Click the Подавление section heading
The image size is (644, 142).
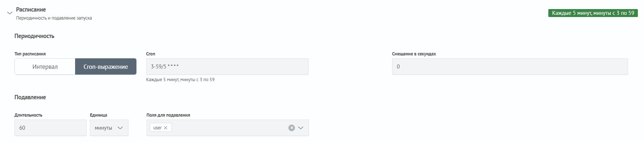tap(30, 97)
